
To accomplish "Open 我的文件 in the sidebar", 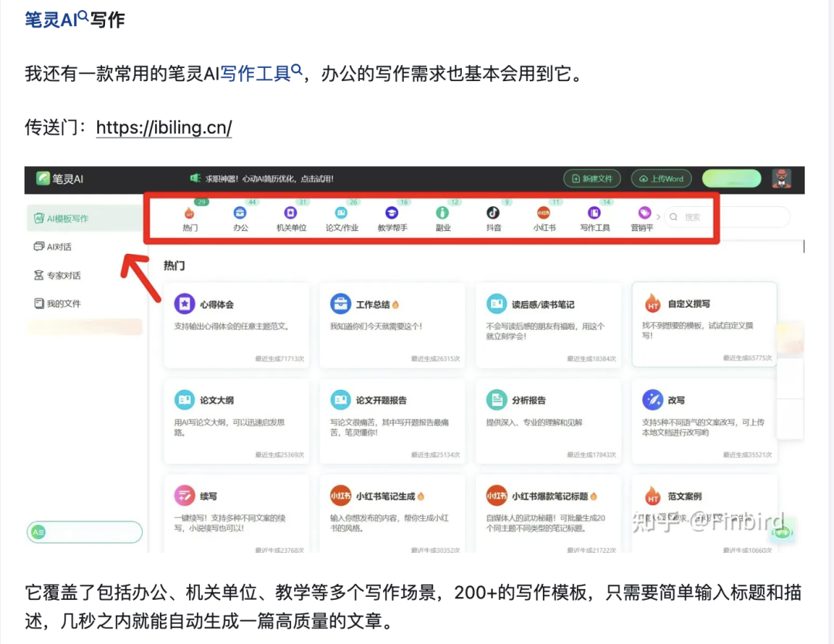I will [x=57, y=303].
